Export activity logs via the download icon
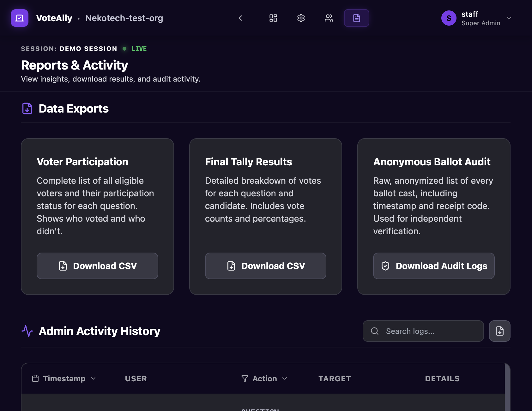 pyautogui.click(x=499, y=331)
